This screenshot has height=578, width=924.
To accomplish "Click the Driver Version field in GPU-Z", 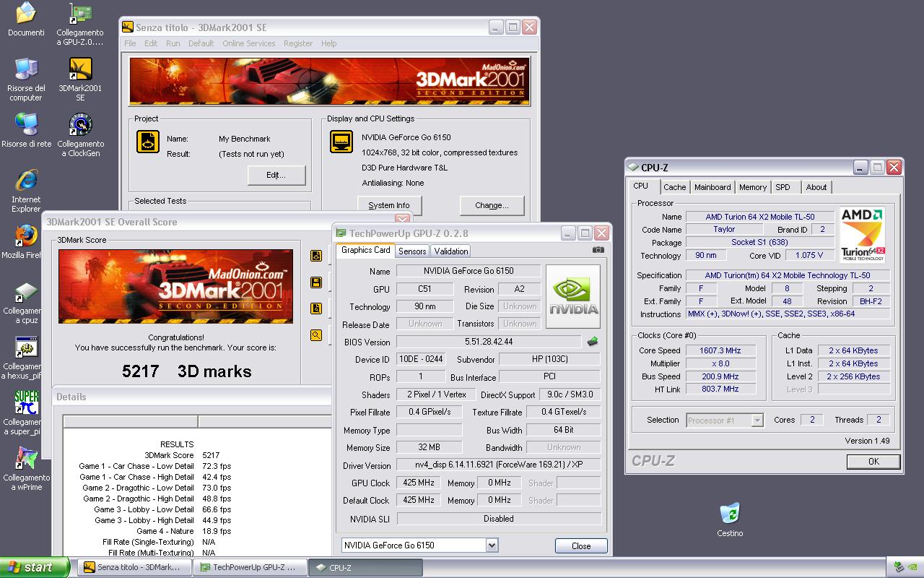I will tap(499, 465).
